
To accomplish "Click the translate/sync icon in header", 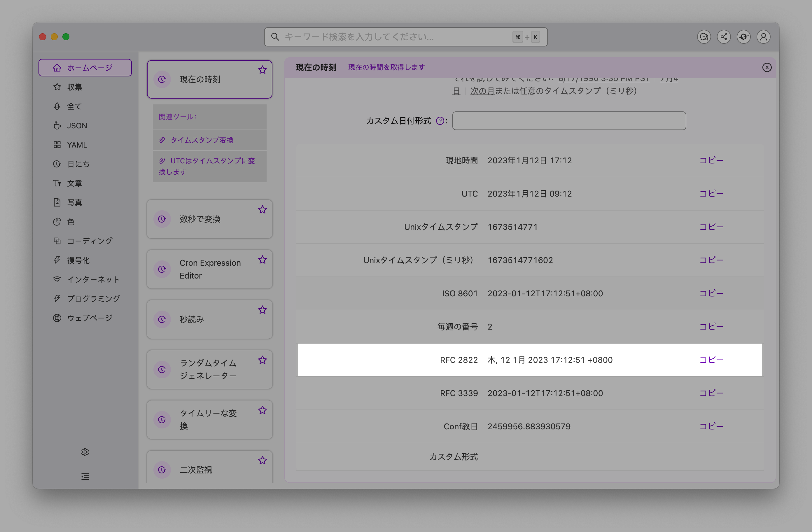I will coord(743,37).
